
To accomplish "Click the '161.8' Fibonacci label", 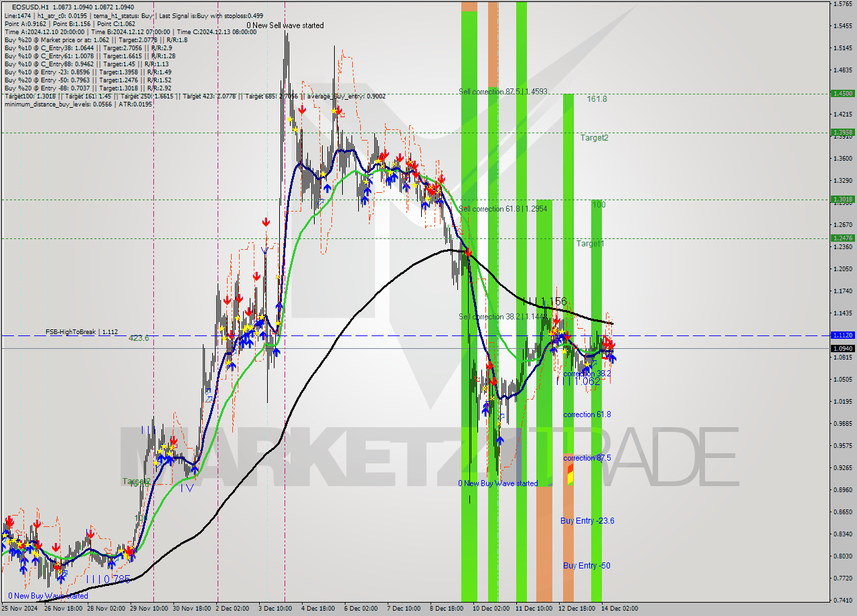I will point(597,99).
